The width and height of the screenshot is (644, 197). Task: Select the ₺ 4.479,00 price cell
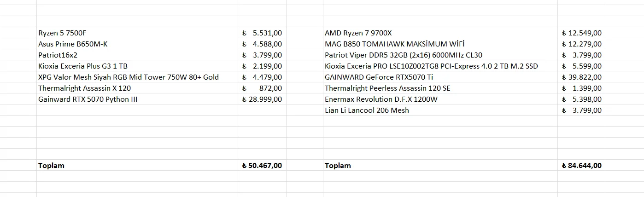262,77
